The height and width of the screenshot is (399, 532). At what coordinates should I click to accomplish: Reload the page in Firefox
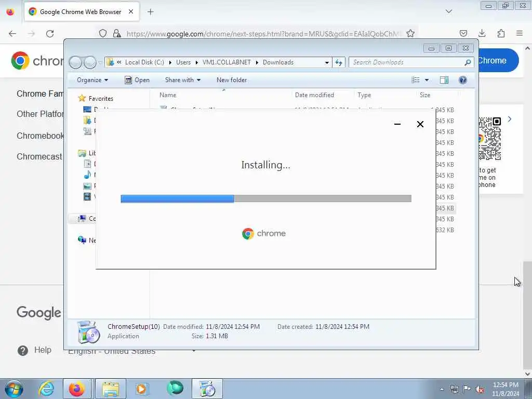click(x=50, y=34)
